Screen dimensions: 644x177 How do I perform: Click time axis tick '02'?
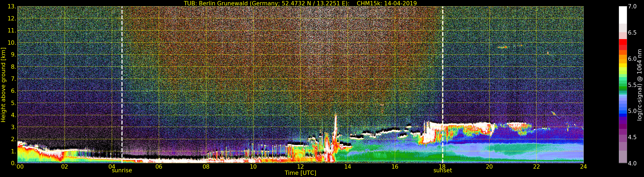[x=65, y=166]
